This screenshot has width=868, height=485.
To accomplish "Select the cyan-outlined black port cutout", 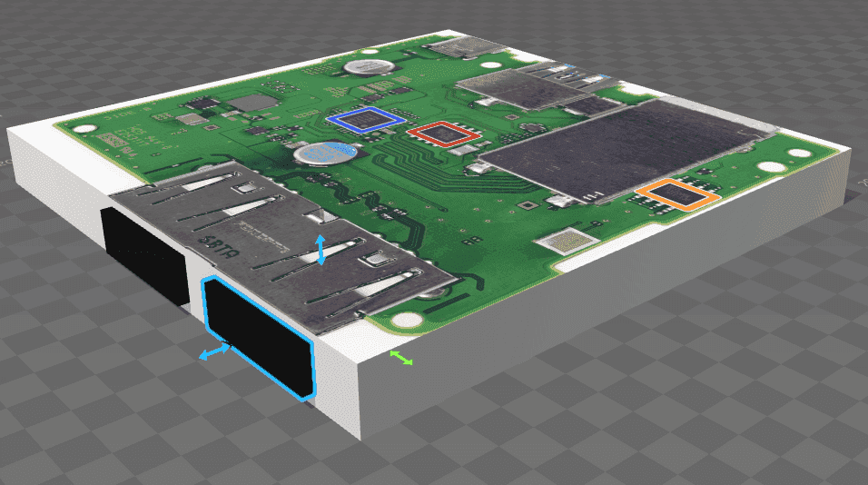I will click(x=259, y=337).
